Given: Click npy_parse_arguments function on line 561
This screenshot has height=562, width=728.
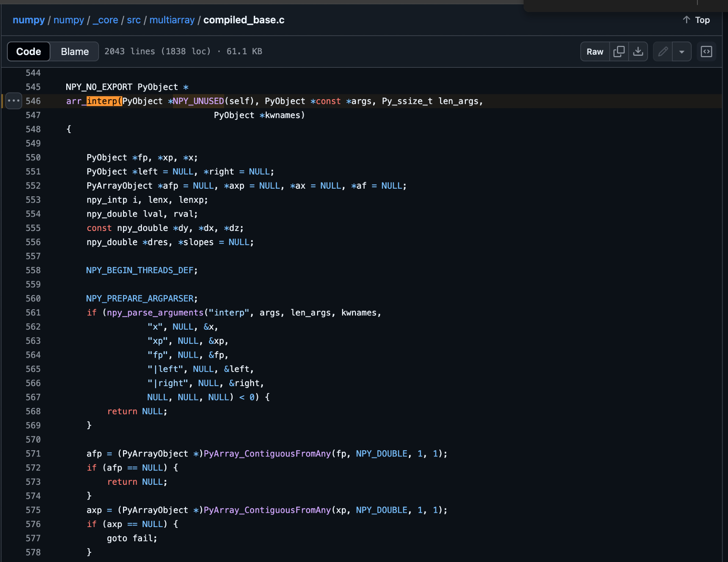Looking at the screenshot, I should click(155, 313).
